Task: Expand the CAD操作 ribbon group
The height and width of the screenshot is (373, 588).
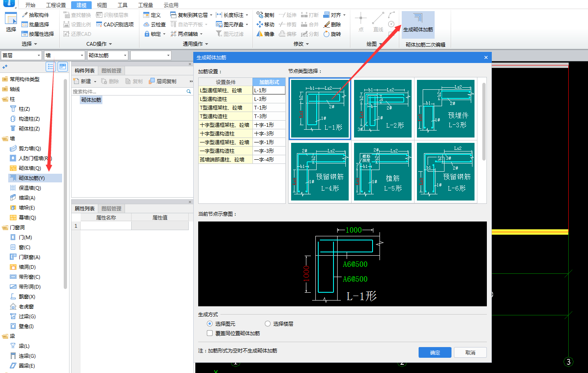Action: point(110,44)
